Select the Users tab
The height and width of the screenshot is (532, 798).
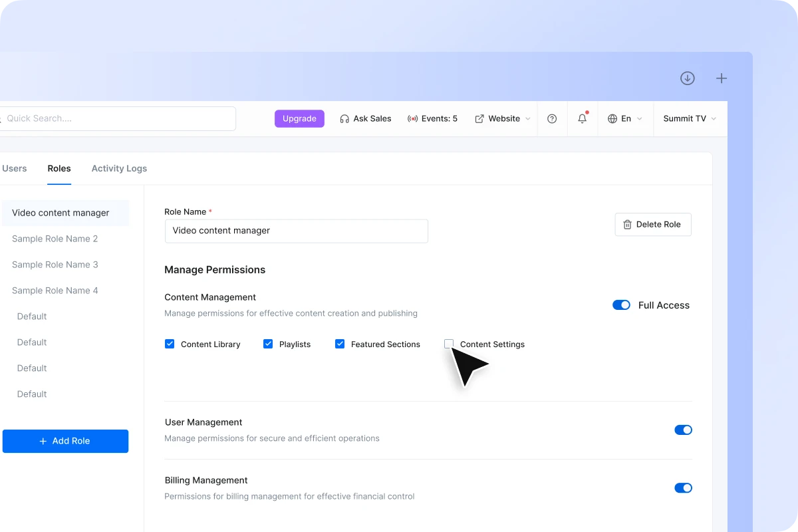pyautogui.click(x=14, y=168)
